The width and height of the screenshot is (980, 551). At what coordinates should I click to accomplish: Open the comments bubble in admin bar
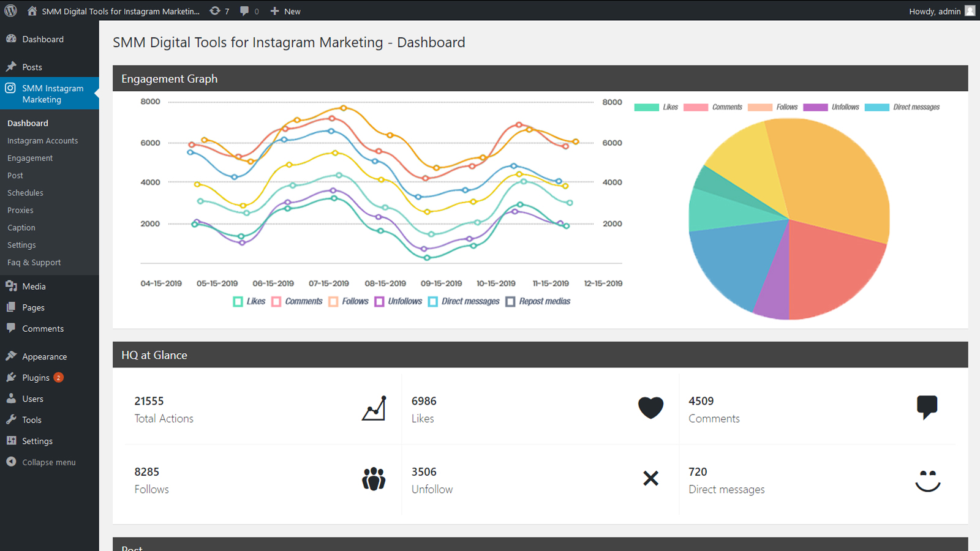(244, 11)
